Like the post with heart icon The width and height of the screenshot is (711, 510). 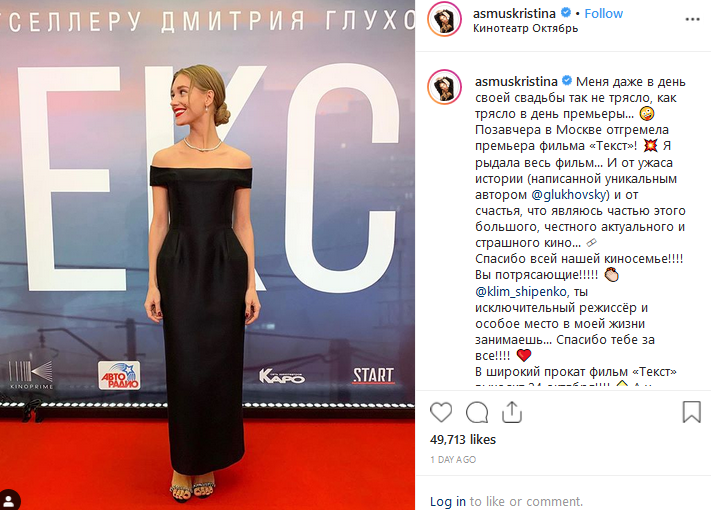pyautogui.click(x=441, y=412)
